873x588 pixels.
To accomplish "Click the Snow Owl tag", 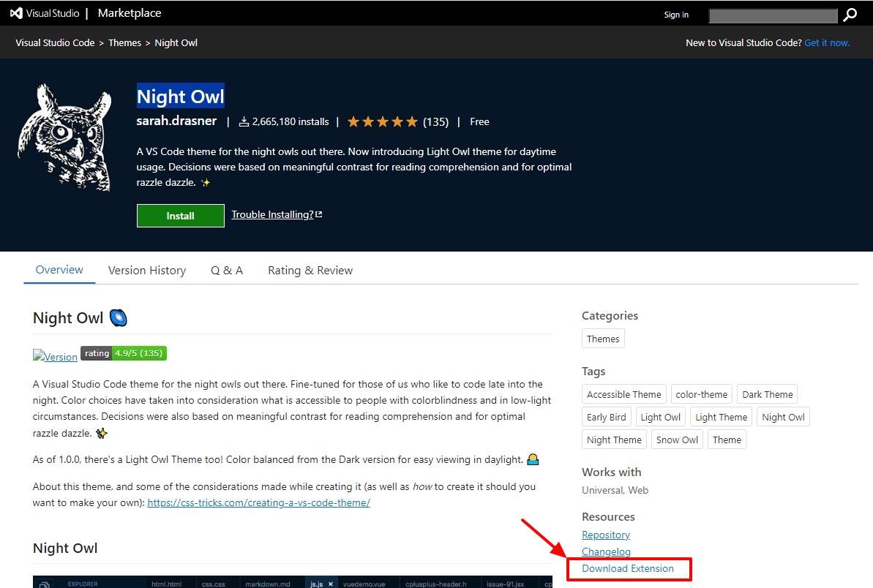I will pyautogui.click(x=677, y=440).
